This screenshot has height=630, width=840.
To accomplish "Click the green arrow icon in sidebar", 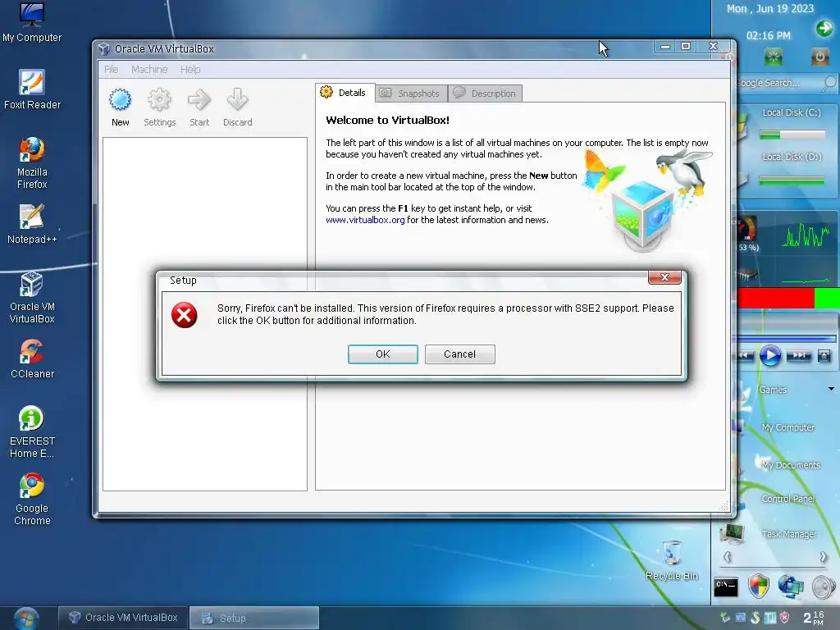I will click(824, 28).
